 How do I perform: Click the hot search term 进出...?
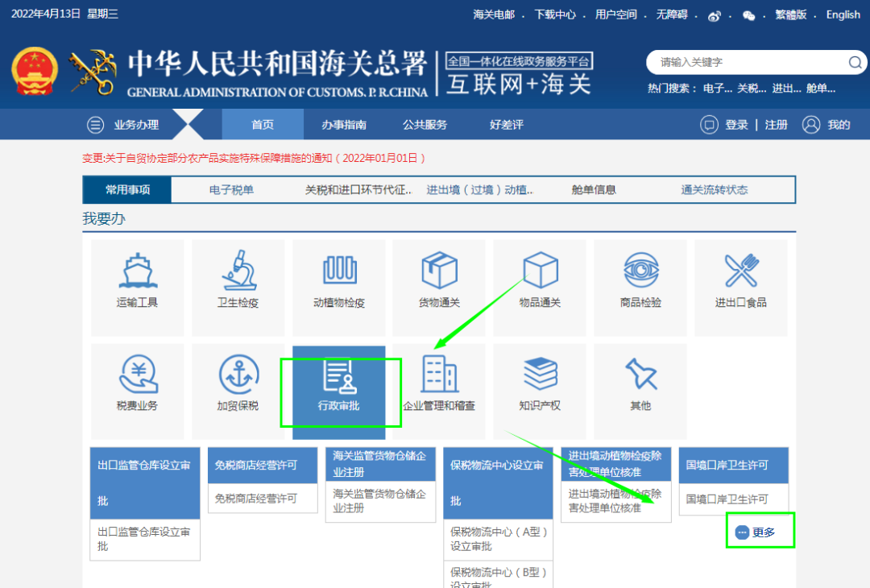pos(786,89)
